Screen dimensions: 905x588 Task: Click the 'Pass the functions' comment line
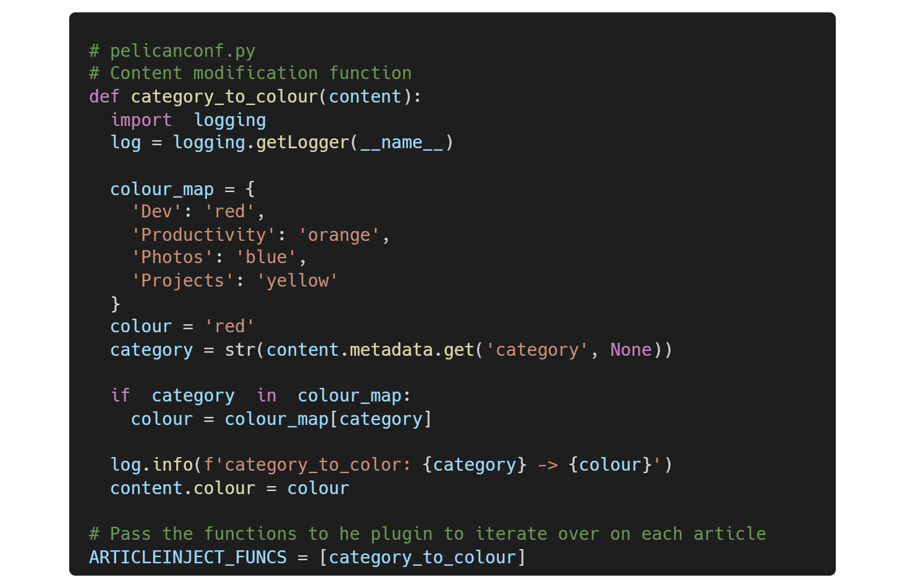427,534
